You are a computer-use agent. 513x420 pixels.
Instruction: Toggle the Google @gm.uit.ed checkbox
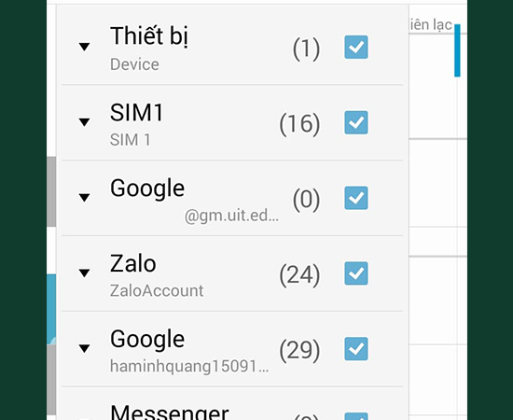(356, 198)
